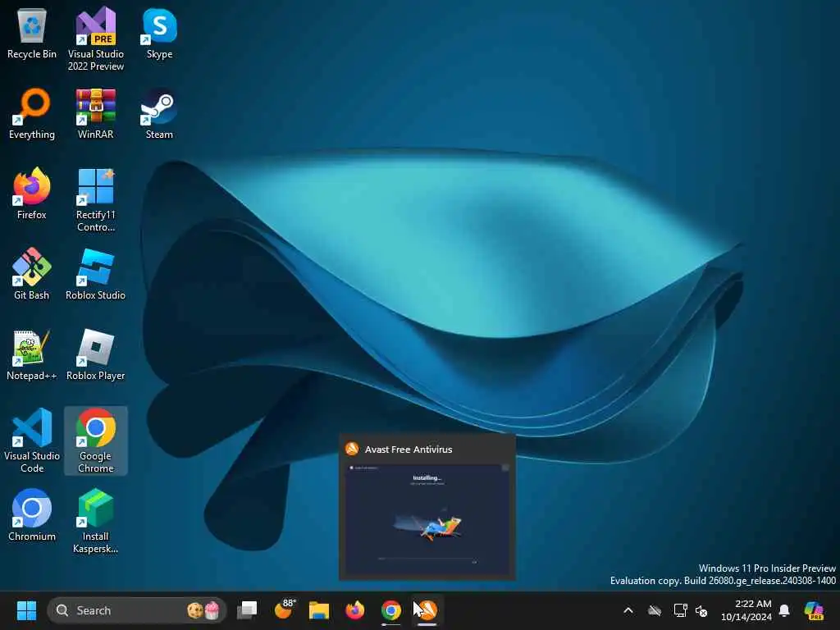Open Copilot Preview icon in taskbar corner
The image size is (840, 630).
click(814, 610)
